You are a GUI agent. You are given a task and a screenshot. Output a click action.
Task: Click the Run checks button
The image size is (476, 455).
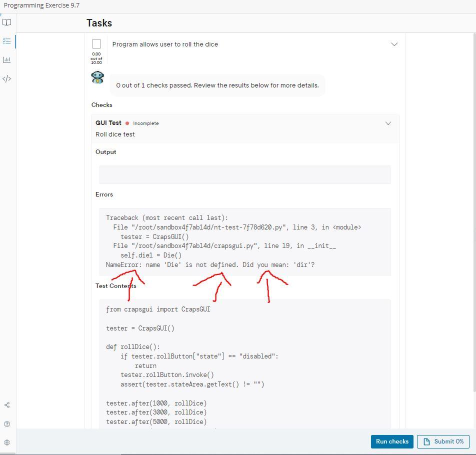tap(392, 441)
